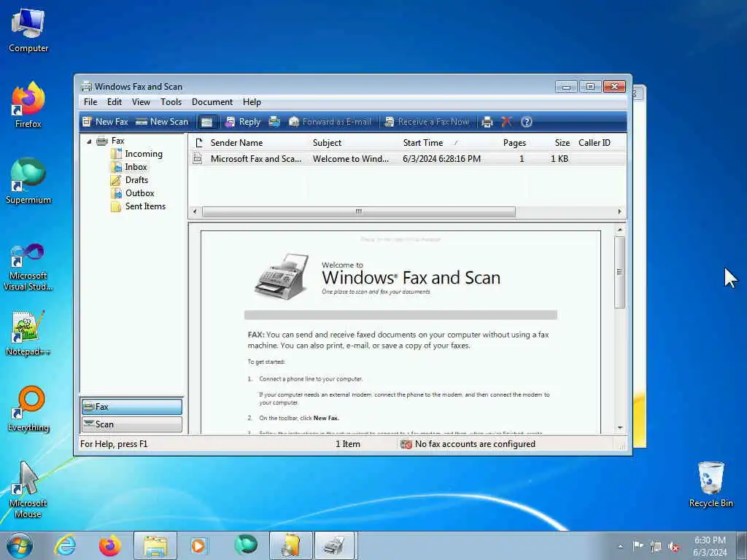
Task: Open the Computer desktop icon
Action: [28, 30]
